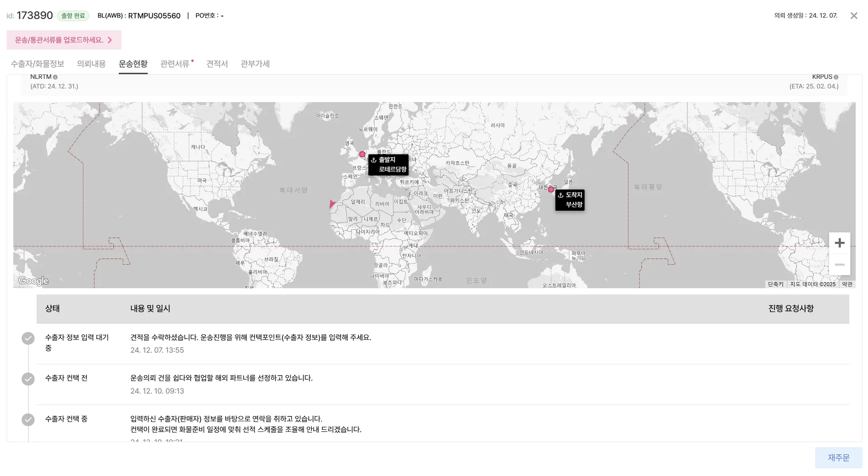Click the 지도 데이터 ©2025 map attribution
The height and width of the screenshot is (476, 868).
point(812,284)
